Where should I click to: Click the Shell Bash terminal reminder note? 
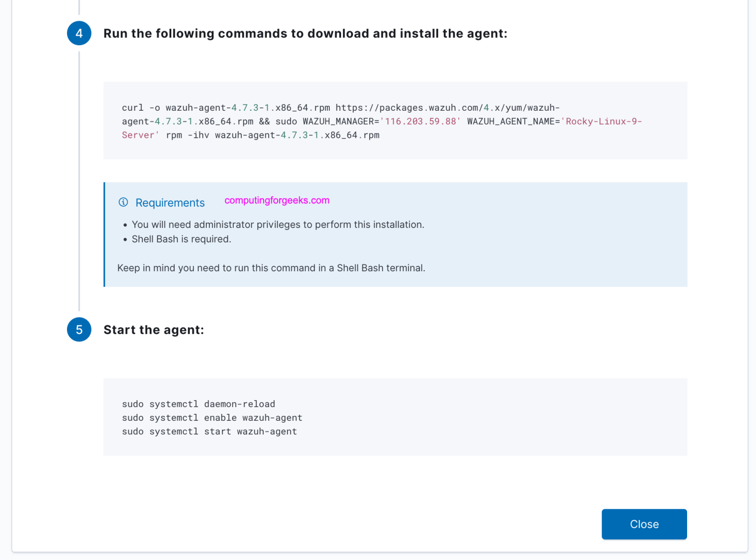click(x=271, y=268)
